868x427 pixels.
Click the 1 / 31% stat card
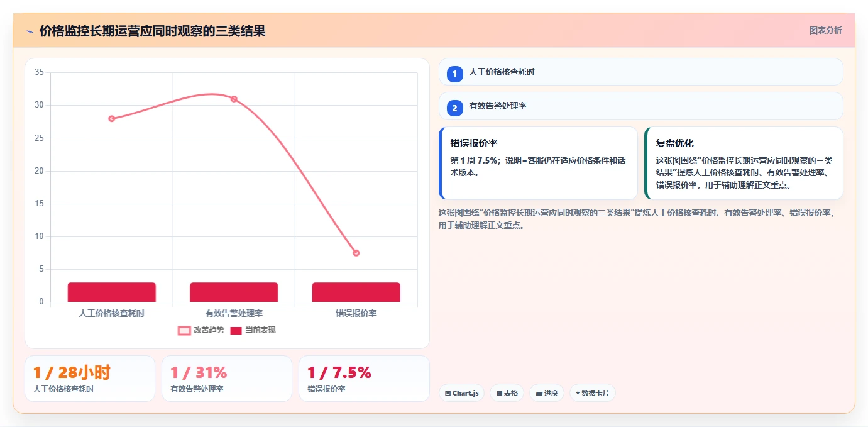pyautogui.click(x=227, y=379)
